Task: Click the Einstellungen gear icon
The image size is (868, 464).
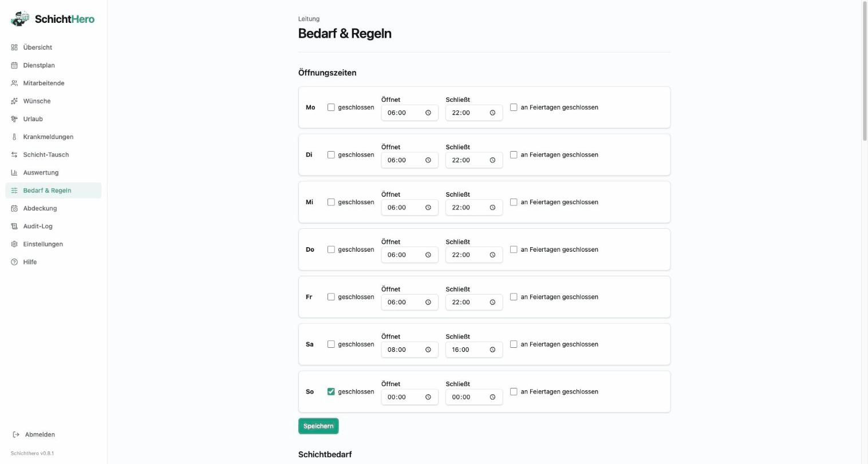Action: (x=14, y=244)
